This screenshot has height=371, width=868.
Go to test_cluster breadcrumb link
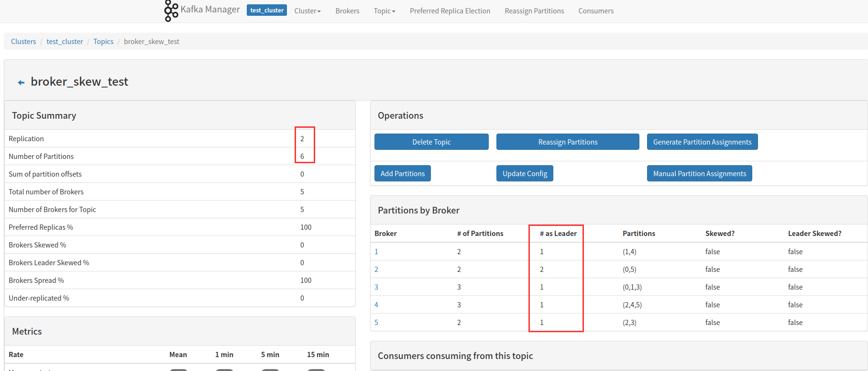(65, 42)
